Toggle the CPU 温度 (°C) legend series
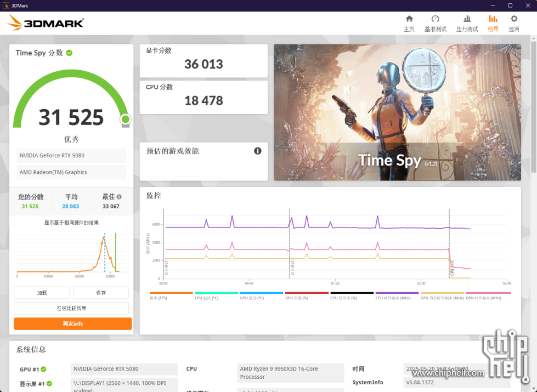537x392 pixels. (216, 296)
